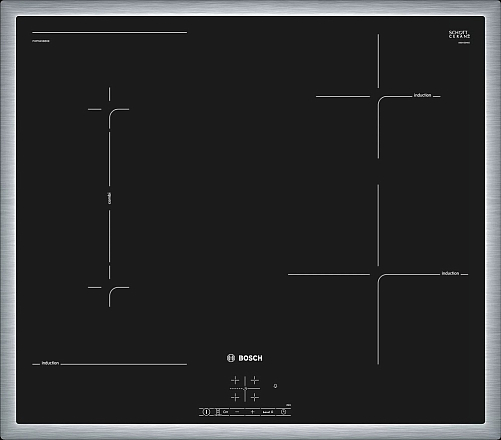Tap the timer clock icon
Screen dimensions: 501x440
click(x=283, y=412)
